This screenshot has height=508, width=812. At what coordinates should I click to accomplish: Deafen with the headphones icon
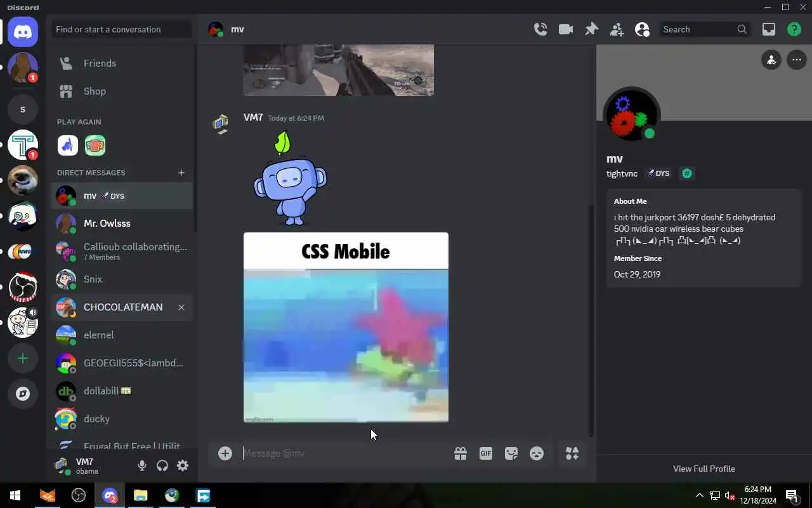[162, 465]
